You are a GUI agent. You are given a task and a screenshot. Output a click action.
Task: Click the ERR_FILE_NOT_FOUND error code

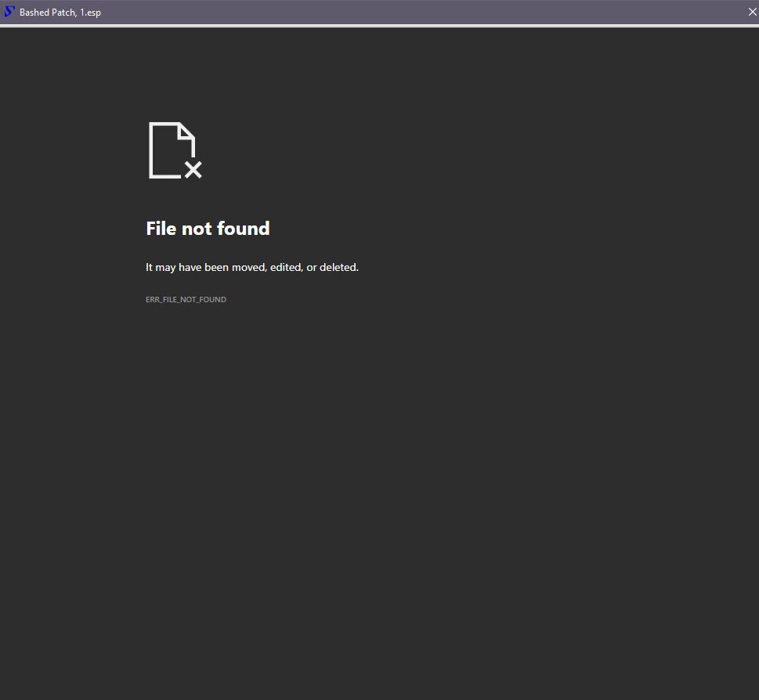pyautogui.click(x=186, y=300)
